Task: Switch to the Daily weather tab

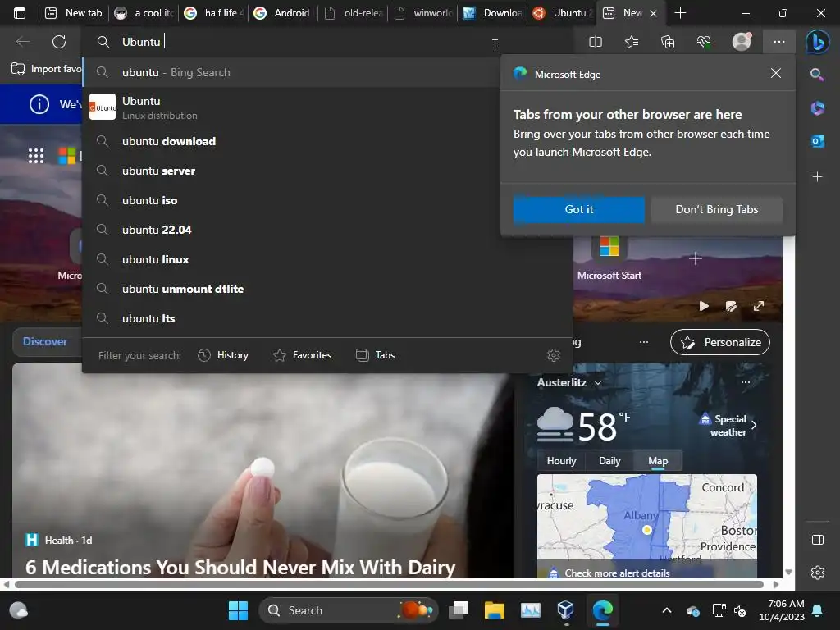Action: coord(609,461)
